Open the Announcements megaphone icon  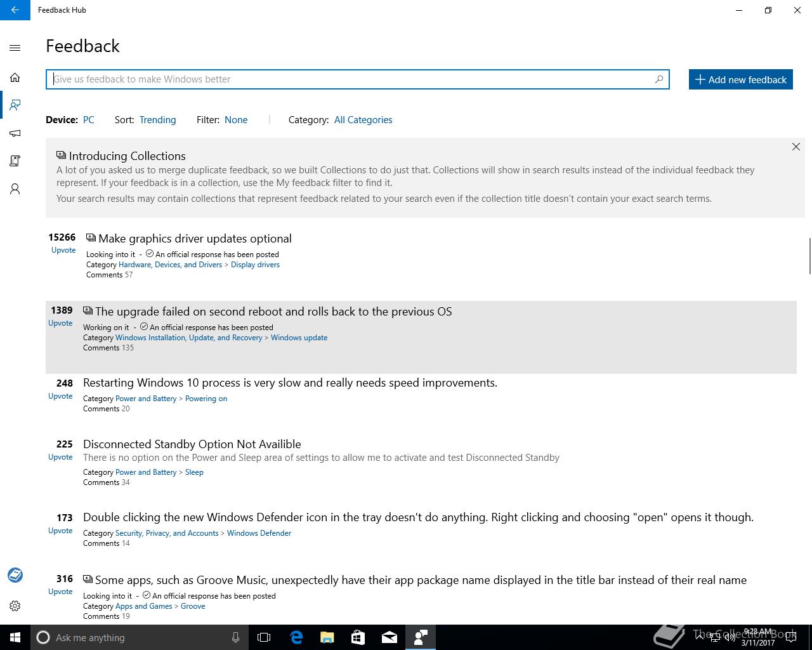pos(15,133)
